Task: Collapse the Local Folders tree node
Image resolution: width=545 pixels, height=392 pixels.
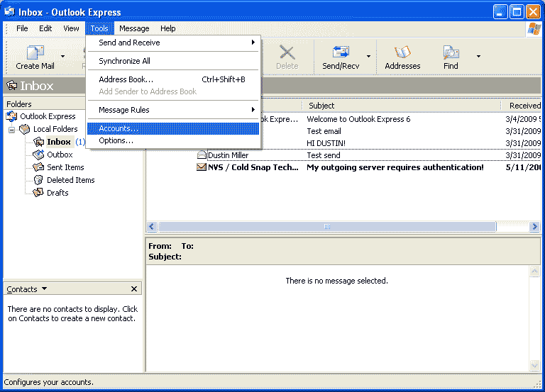Action: pos(11,130)
